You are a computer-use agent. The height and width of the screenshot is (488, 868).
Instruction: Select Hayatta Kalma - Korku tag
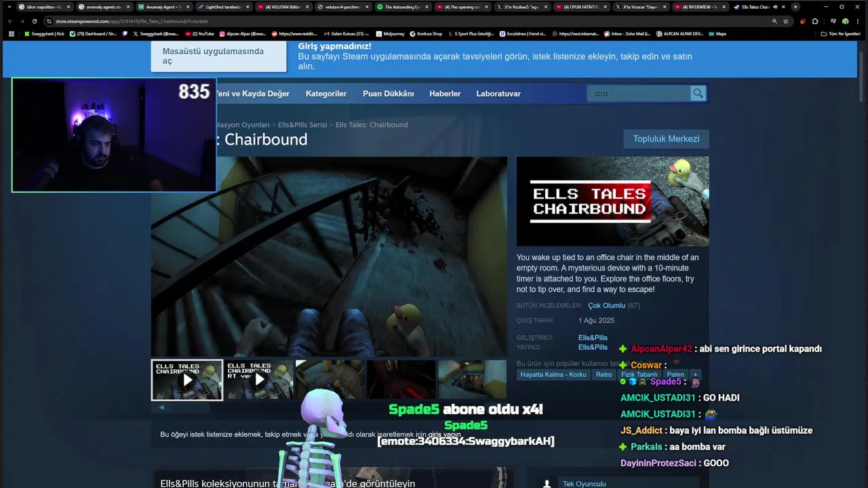click(553, 374)
